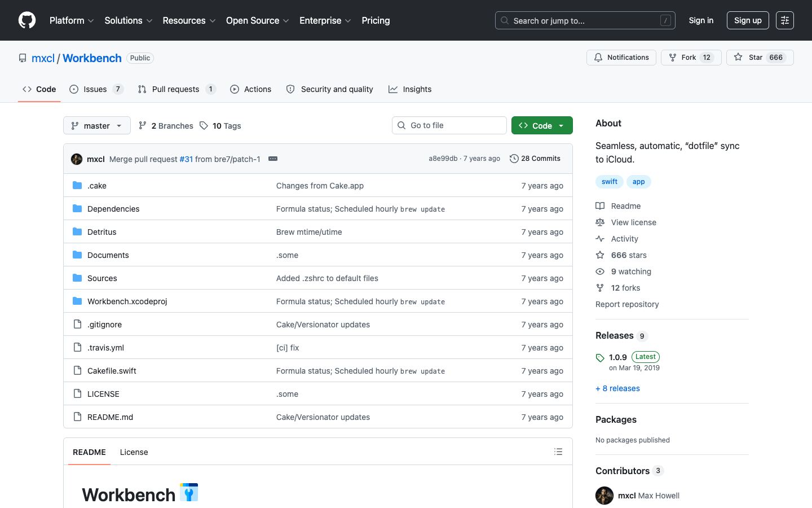Click the LICENSE file icon
This screenshot has width=812, height=508.
click(x=77, y=394)
